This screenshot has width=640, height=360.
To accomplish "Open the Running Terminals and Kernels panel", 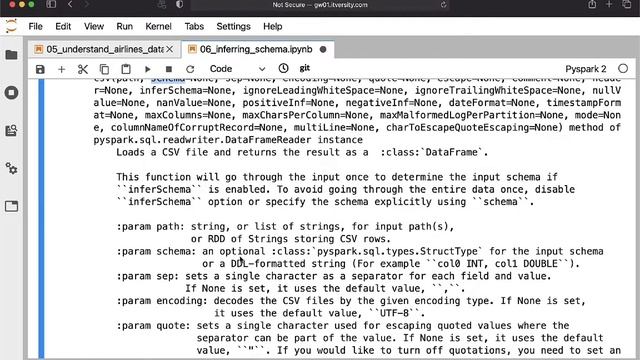I will [11, 93].
